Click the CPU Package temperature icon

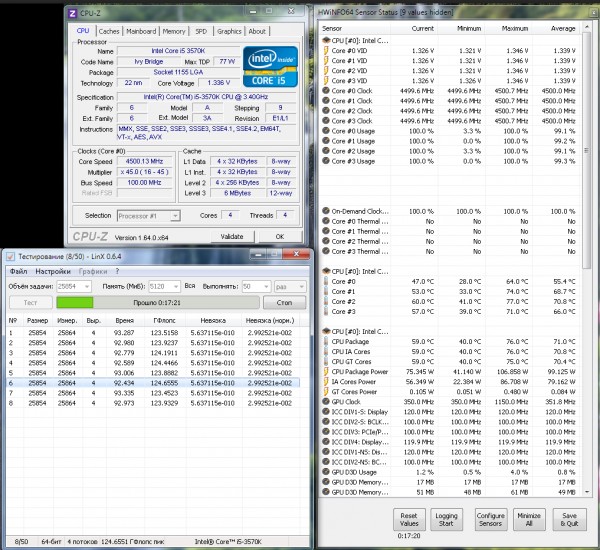[326, 341]
